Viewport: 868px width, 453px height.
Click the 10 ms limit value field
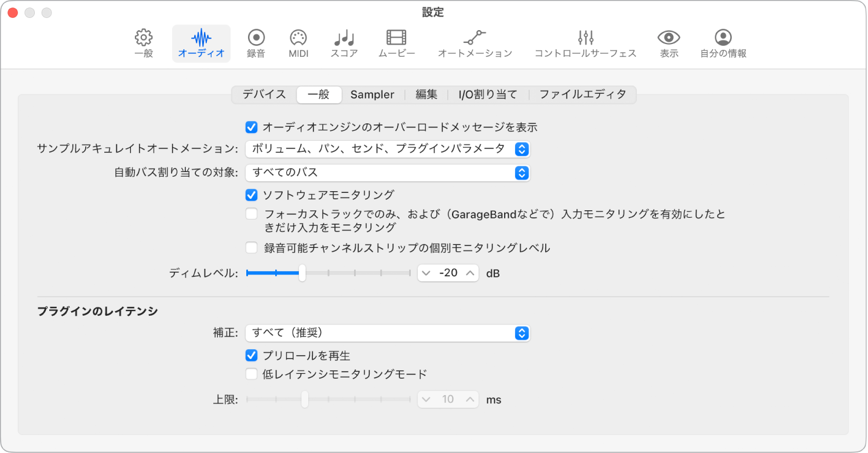pos(448,399)
